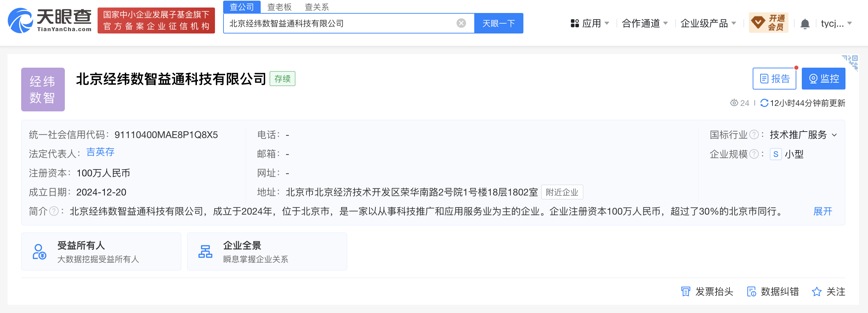Viewport: 868px width, 313px height.
Task: Expand the 企业级产品 menu
Action: pyautogui.click(x=708, y=23)
